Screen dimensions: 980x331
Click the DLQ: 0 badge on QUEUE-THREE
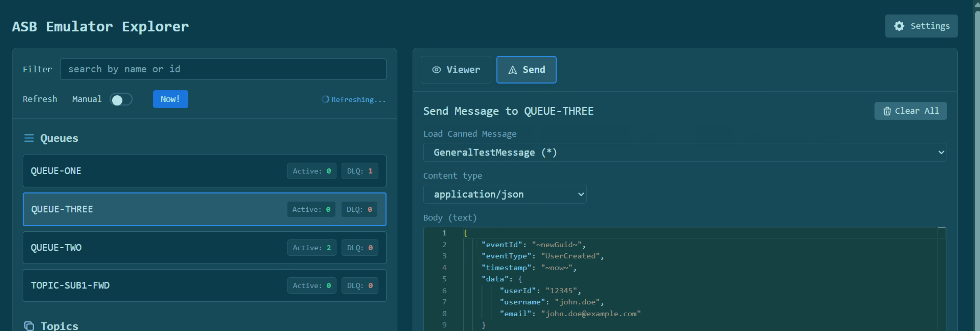coord(359,209)
